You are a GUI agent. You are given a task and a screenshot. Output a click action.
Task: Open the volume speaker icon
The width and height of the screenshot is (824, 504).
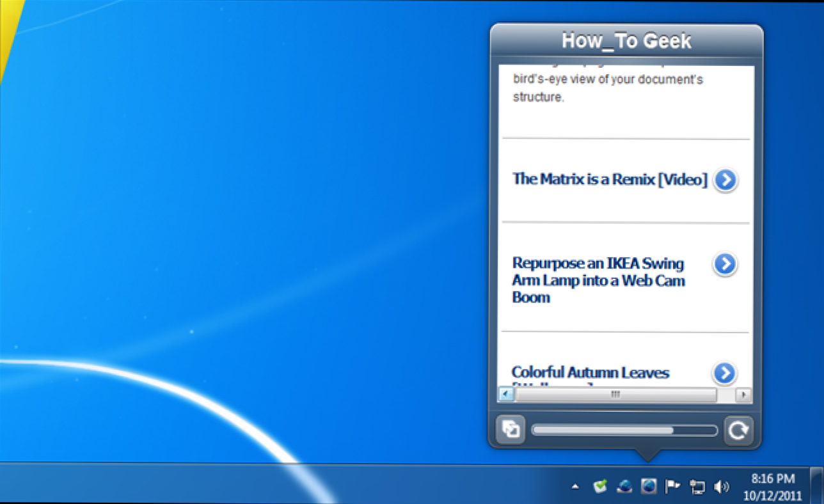(x=722, y=487)
